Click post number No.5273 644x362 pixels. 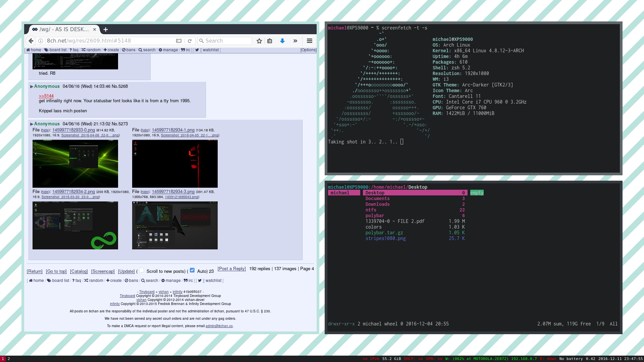pos(120,124)
